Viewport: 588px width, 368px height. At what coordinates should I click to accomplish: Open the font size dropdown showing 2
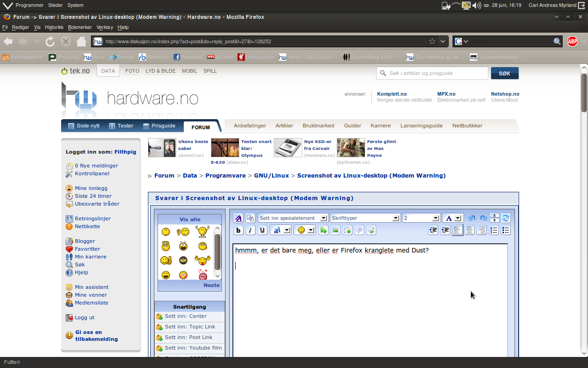tap(421, 218)
